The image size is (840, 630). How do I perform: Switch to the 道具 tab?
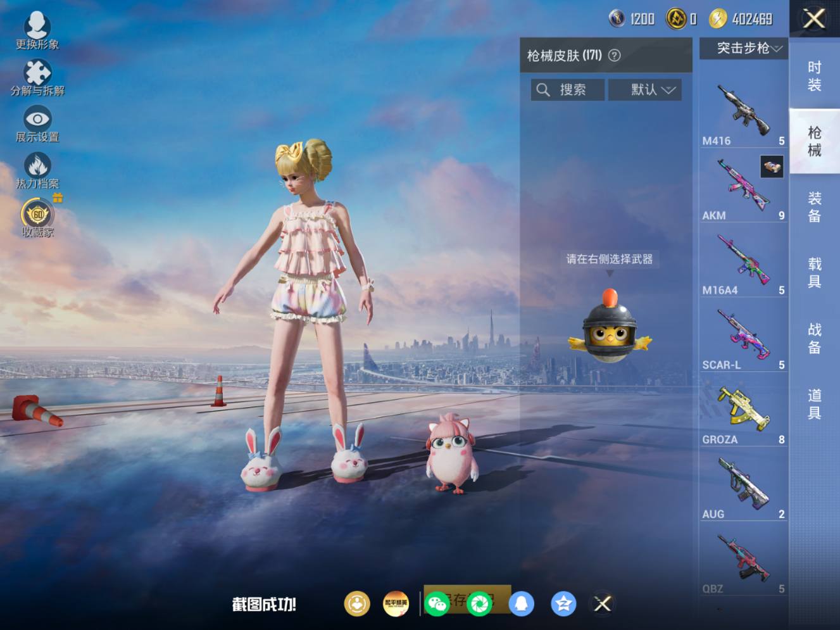(814, 405)
